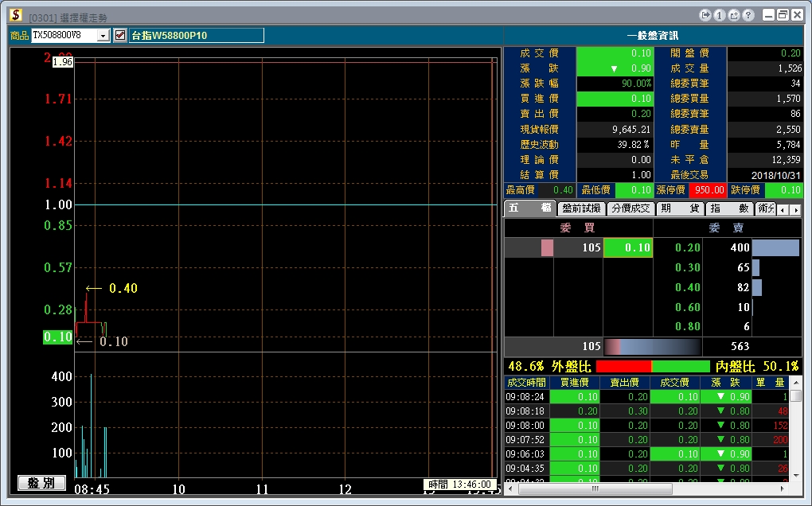The image size is (812, 506).
Task: Click the 成交時間 column header
Action: [526, 383]
